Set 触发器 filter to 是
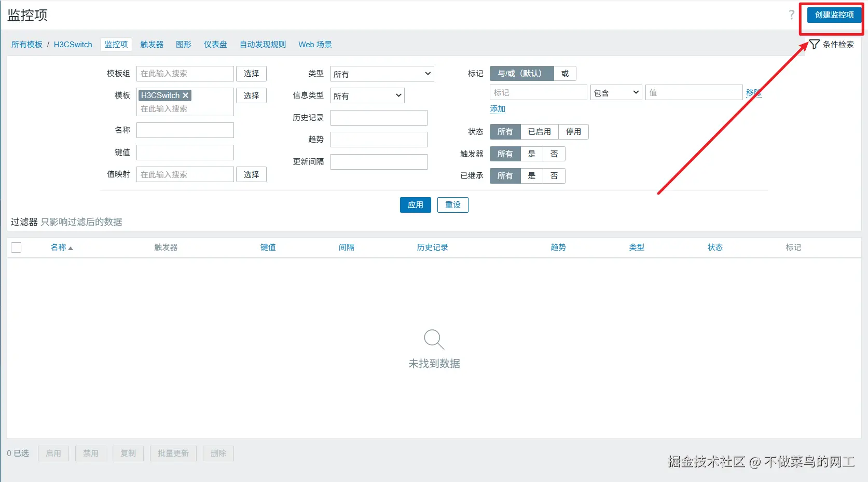This screenshot has width=868, height=482. [x=532, y=154]
